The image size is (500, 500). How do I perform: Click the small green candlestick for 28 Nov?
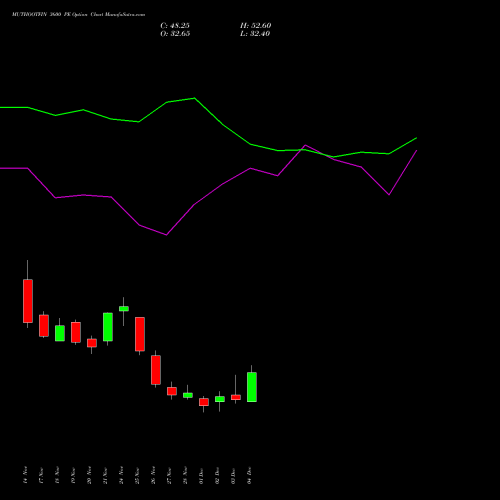click(188, 395)
